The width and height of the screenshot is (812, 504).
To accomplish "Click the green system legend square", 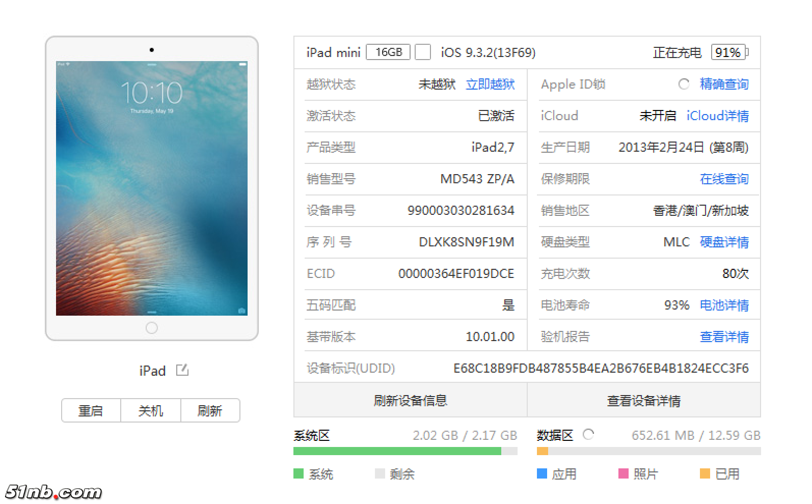I will pyautogui.click(x=299, y=473).
